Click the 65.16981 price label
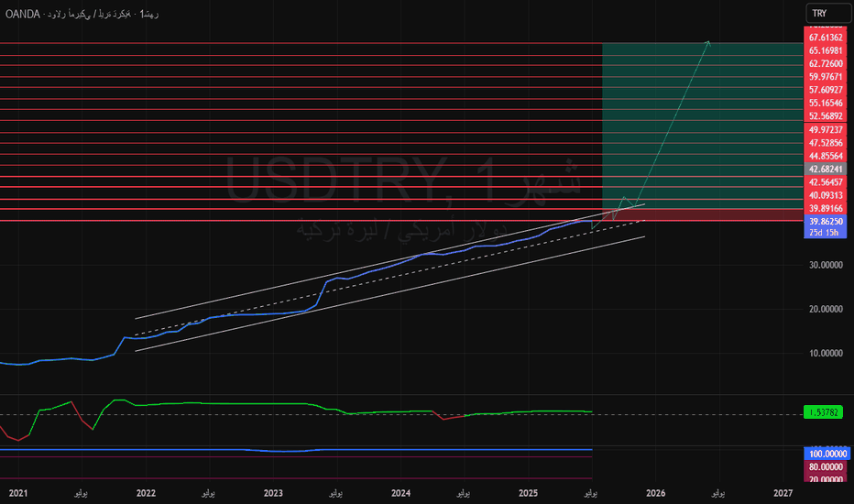The image size is (854, 504). coord(825,50)
